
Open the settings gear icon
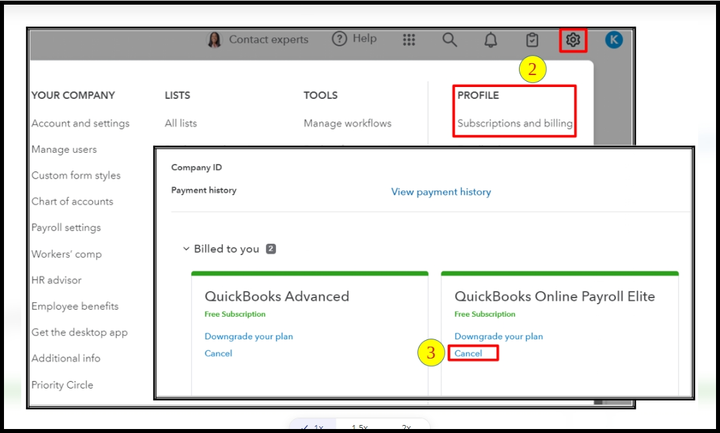(573, 40)
